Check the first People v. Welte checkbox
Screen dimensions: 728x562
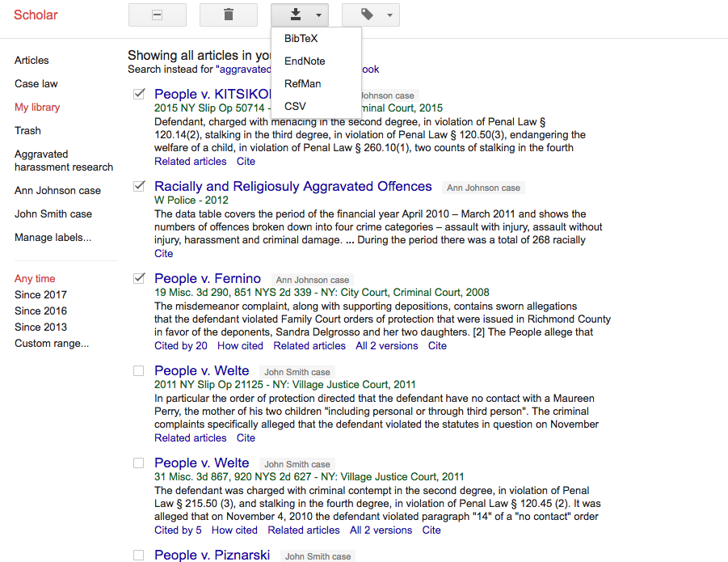click(139, 370)
